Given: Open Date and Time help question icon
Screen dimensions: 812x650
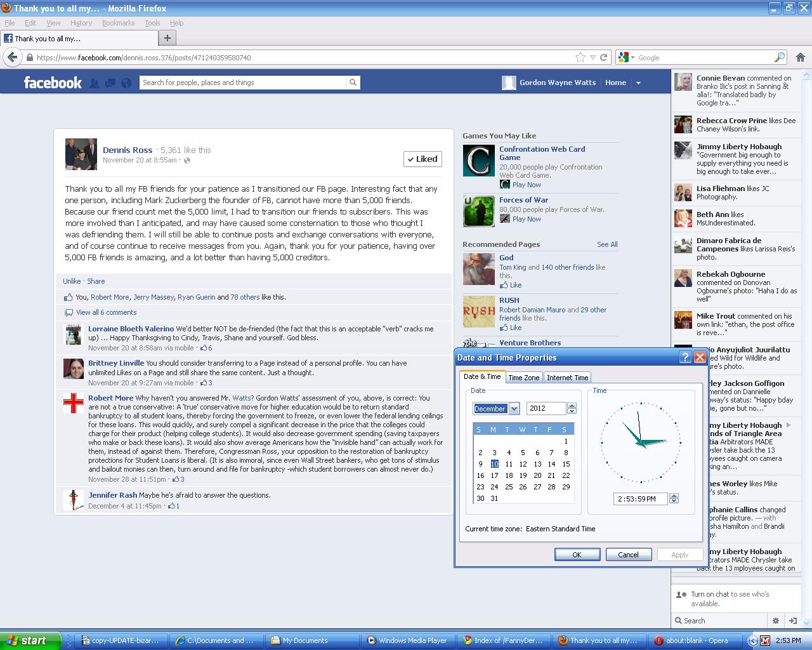Looking at the screenshot, I should pos(685,357).
